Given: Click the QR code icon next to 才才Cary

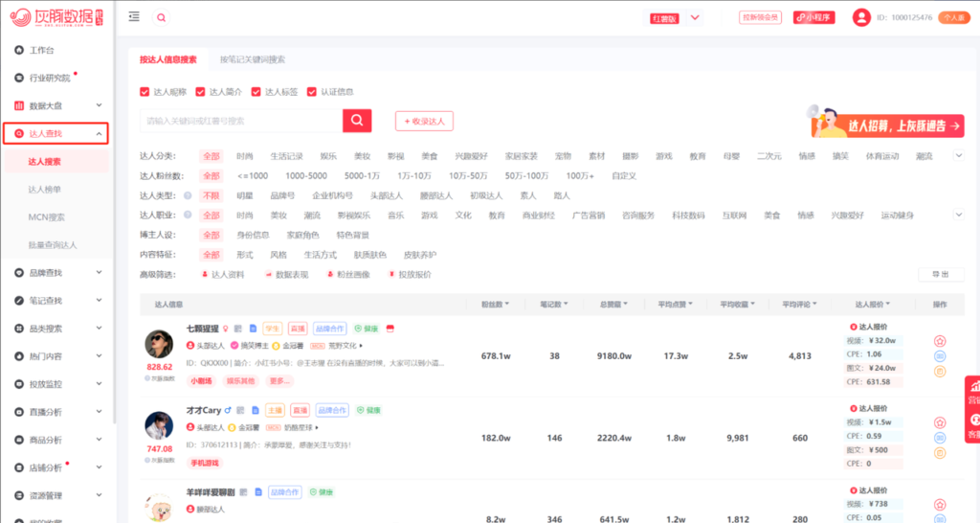Looking at the screenshot, I should (x=241, y=411).
